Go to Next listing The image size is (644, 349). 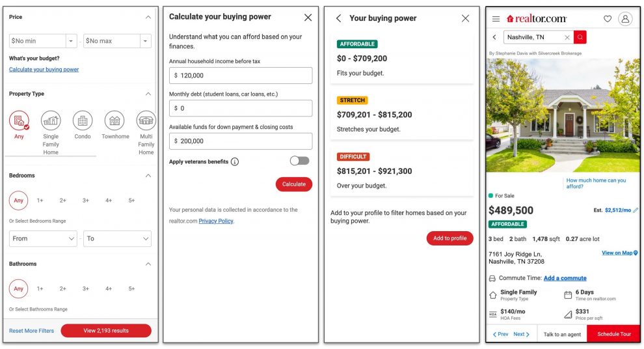(521, 334)
